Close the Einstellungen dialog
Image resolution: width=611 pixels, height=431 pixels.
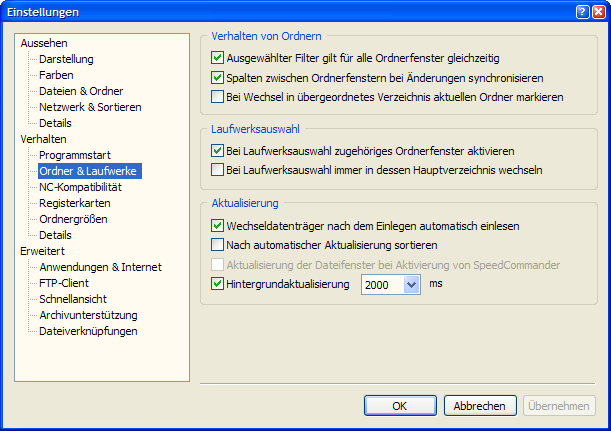[x=599, y=12]
